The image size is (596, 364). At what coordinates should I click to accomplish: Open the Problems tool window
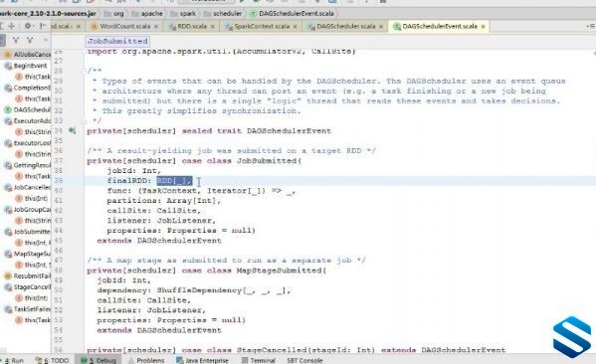(146, 360)
